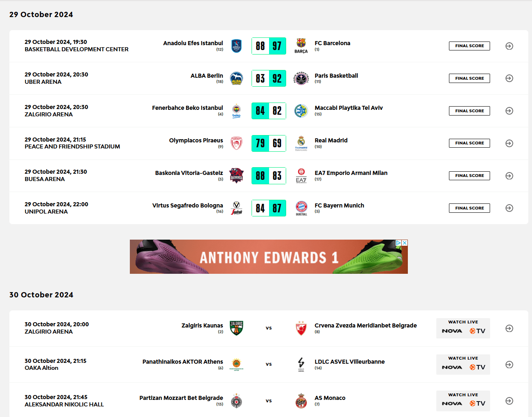Click the Zalgiris Kaunas team logo

click(x=236, y=328)
